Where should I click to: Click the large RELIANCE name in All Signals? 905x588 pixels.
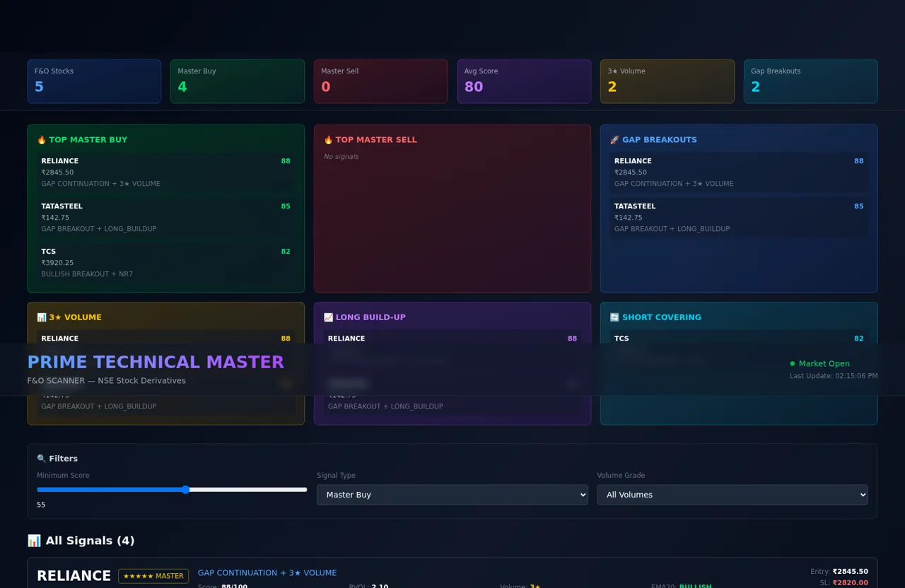pos(74,576)
